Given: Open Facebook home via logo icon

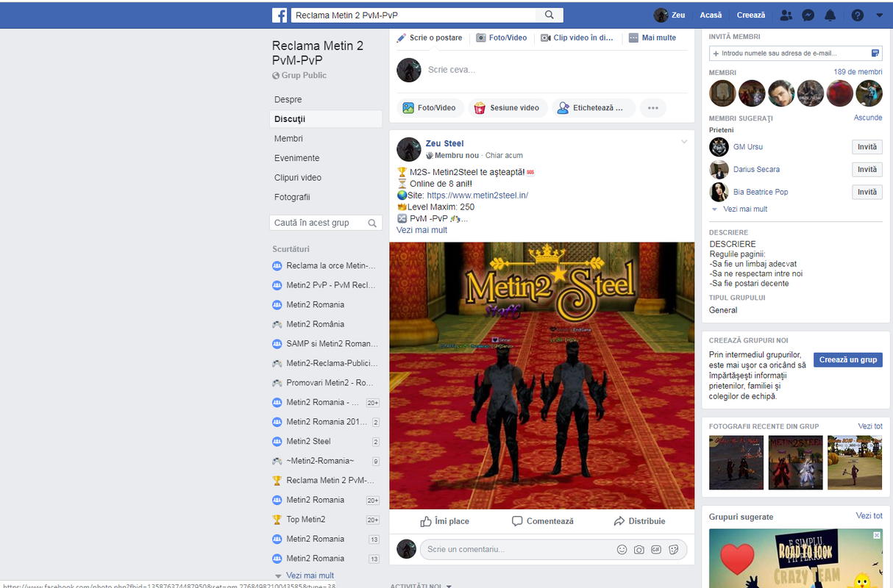Looking at the screenshot, I should pyautogui.click(x=280, y=15).
